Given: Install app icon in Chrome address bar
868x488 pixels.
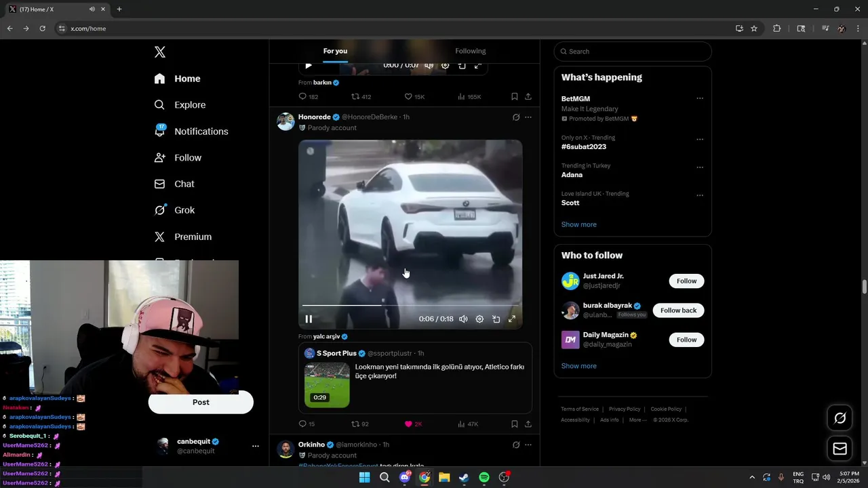Looking at the screenshot, I should (739, 28).
